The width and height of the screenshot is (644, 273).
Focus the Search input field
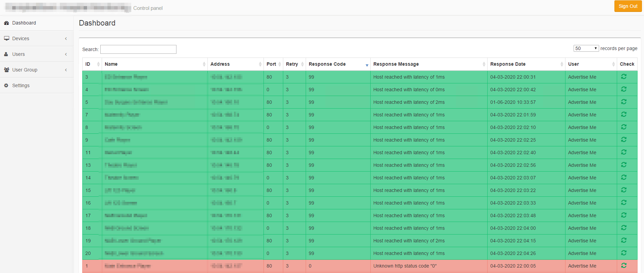point(138,49)
